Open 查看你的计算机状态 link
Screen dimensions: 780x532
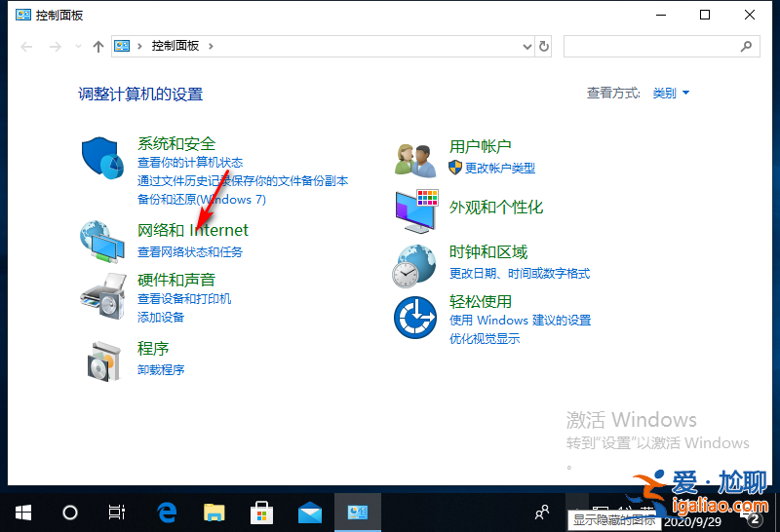coord(190,163)
